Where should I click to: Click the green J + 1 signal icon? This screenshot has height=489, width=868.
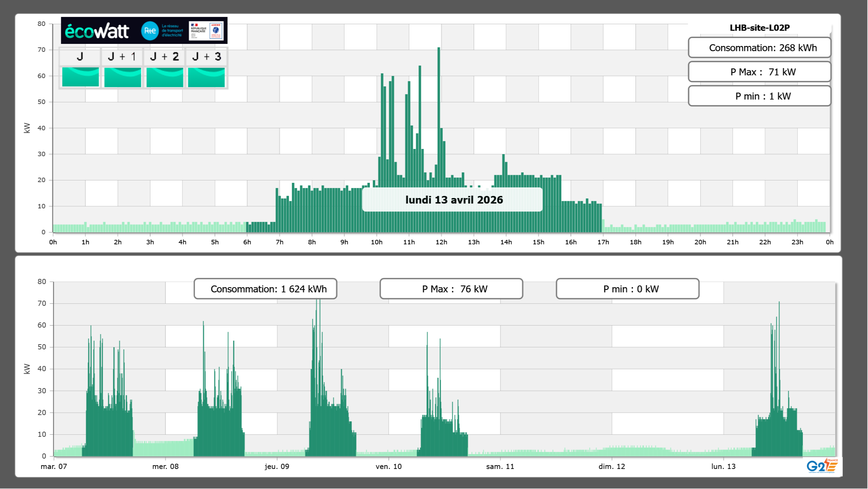point(122,77)
